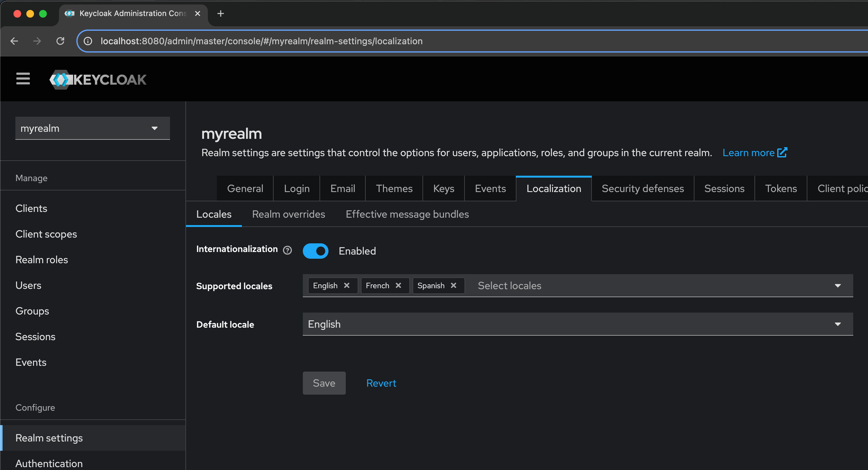
Task: Go to Events in sidebar
Action: [x=93, y=362]
